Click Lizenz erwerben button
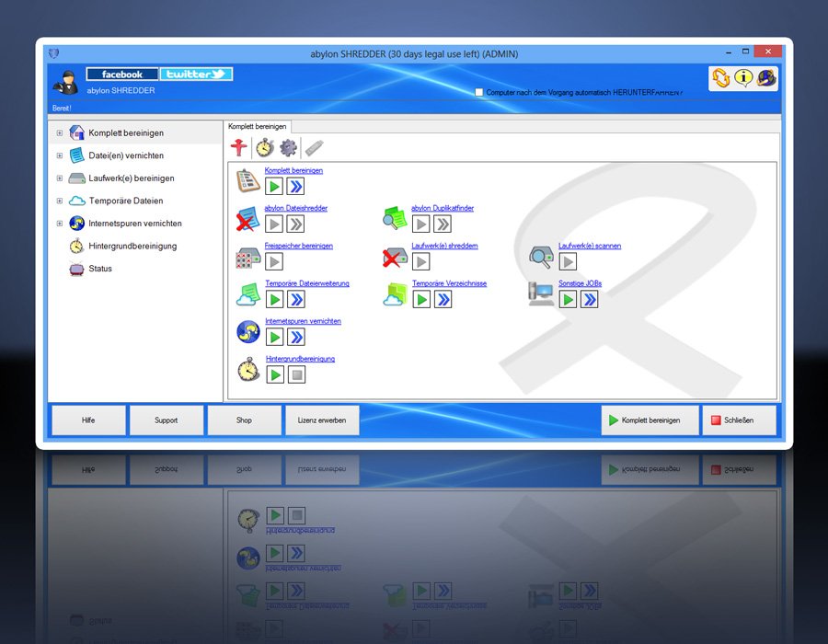Screen dimensions: 828x644 point(322,420)
